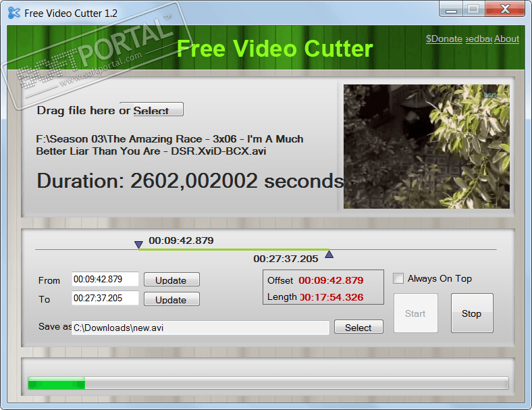532x410 pixels.
Task: Click the Free Video Cutter app icon
Action: 14,13
